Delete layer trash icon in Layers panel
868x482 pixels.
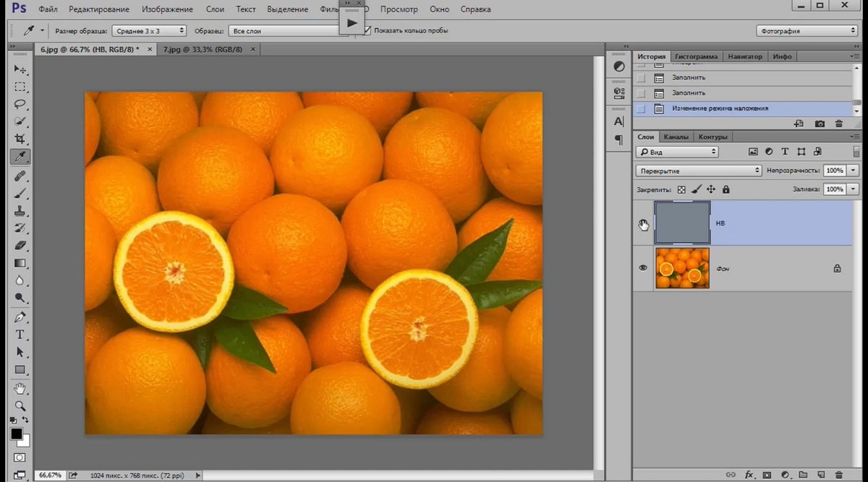[839, 475]
